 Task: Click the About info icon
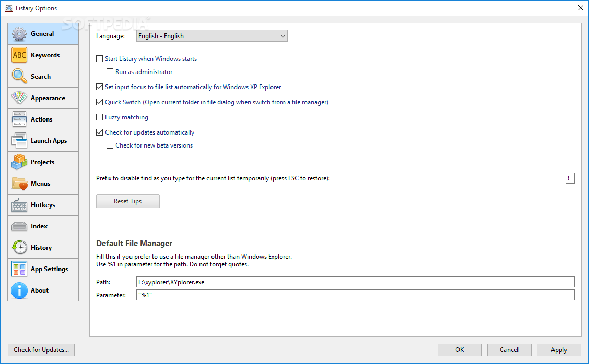19,290
